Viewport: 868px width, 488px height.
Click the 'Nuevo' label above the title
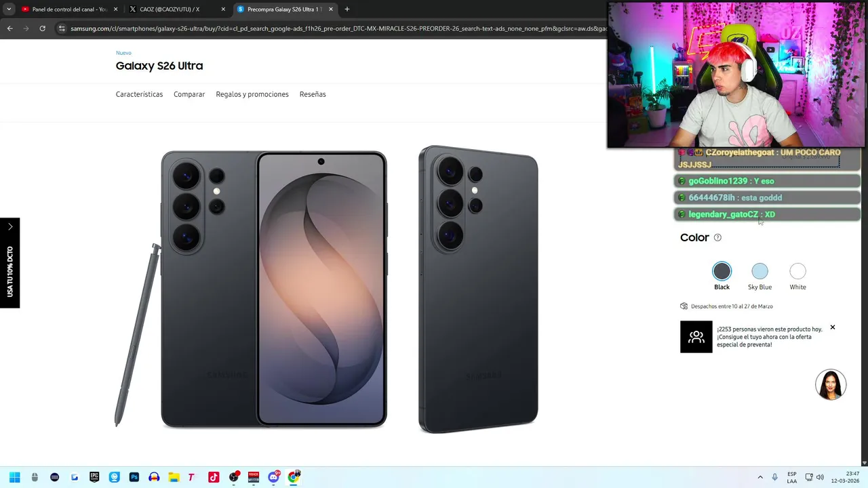123,53
